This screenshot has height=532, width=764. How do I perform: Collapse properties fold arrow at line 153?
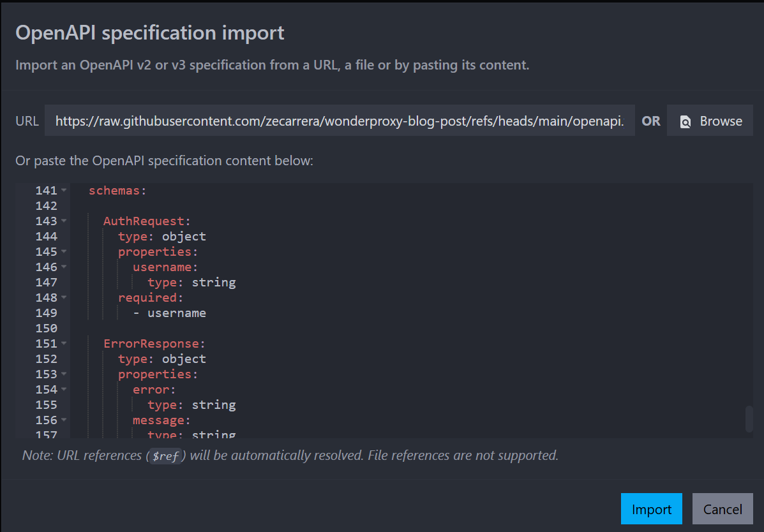(64, 374)
